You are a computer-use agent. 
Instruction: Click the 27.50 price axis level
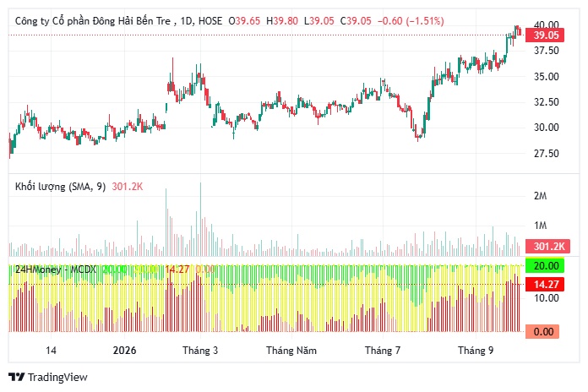(x=547, y=154)
